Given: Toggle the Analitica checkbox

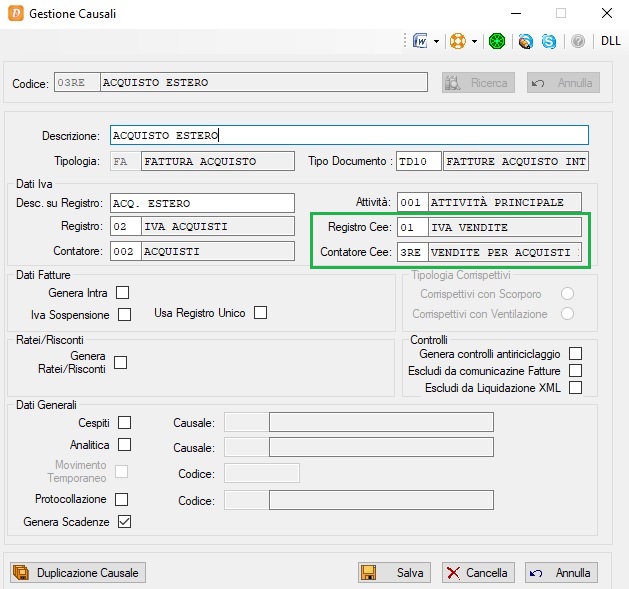Looking at the screenshot, I should pos(124,445).
